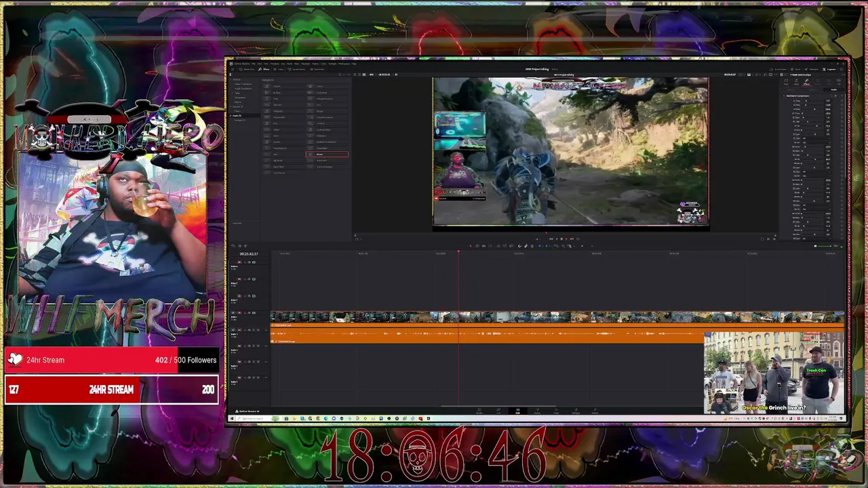Image resolution: width=868 pixels, height=488 pixels.
Task: Toggle auto select on Video 3 track
Action: [249, 279]
